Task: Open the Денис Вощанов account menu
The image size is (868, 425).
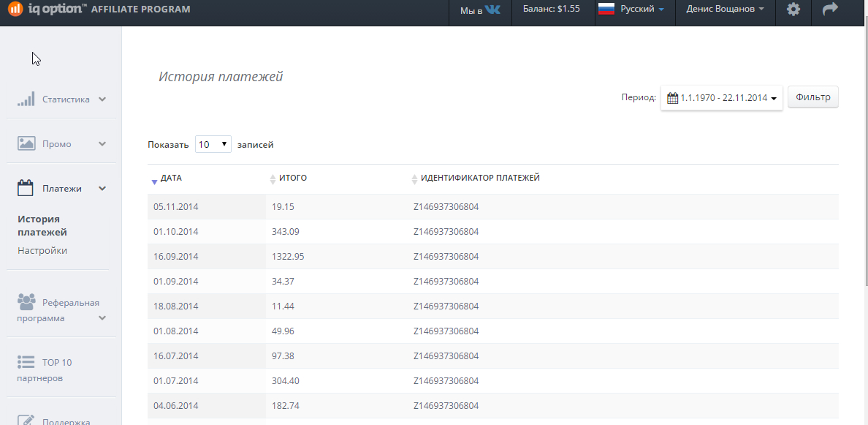Action: click(725, 10)
